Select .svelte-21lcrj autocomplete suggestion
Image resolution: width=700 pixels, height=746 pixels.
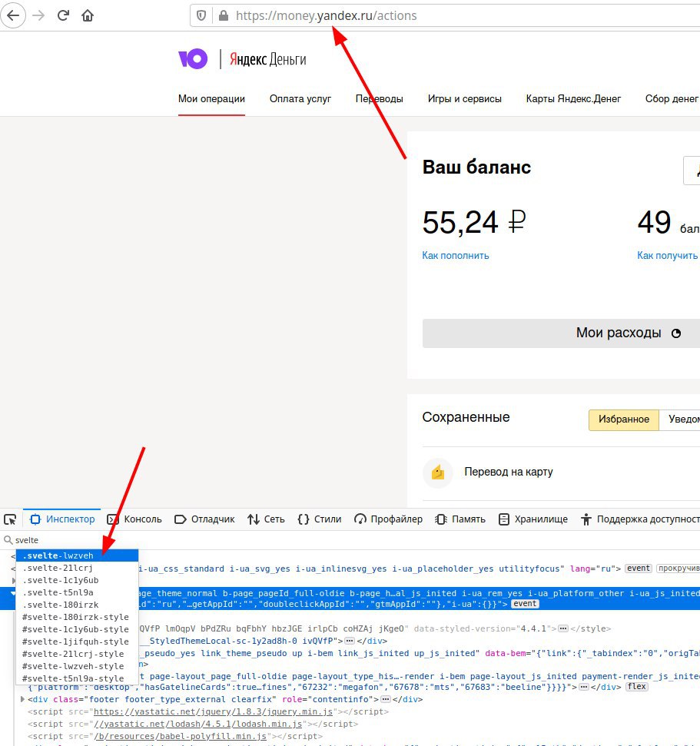pos(78,568)
